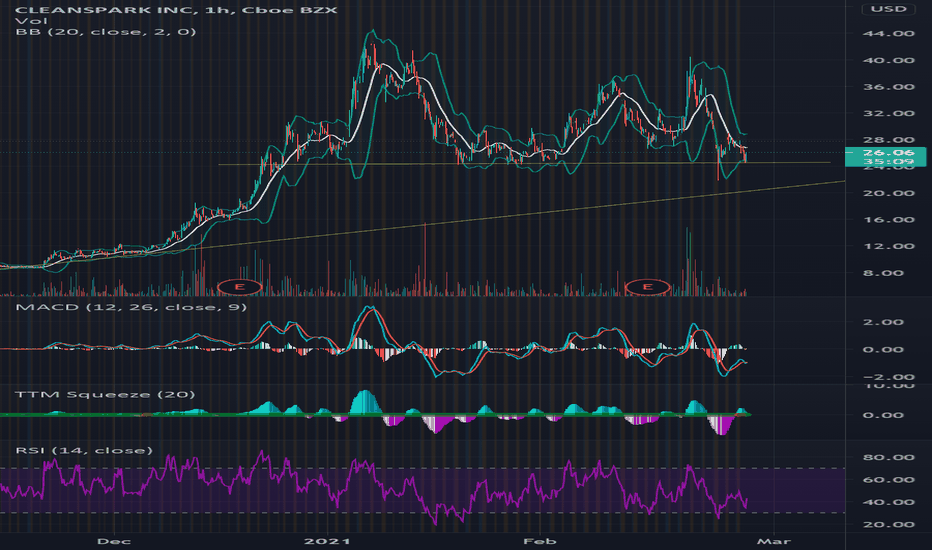Viewport: 932px width, 550px height.
Task: Click the RSI 60.00 scale label
Action: coord(889,480)
